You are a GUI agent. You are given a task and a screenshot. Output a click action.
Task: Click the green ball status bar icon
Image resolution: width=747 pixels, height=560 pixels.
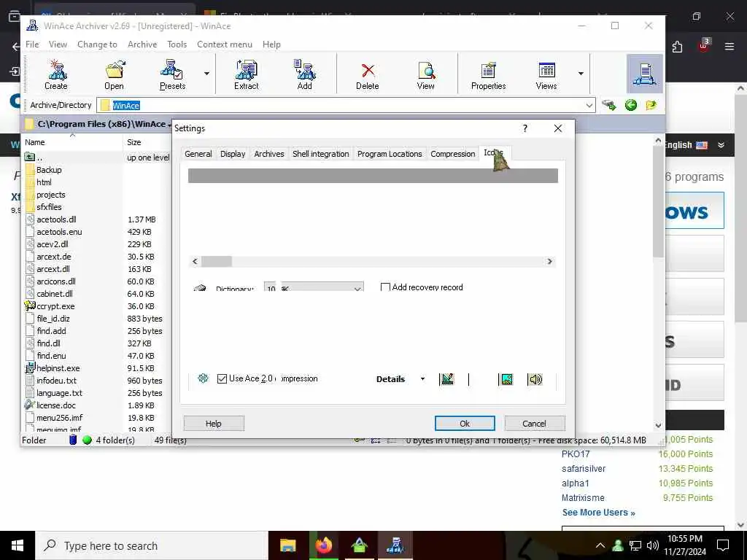point(87,440)
